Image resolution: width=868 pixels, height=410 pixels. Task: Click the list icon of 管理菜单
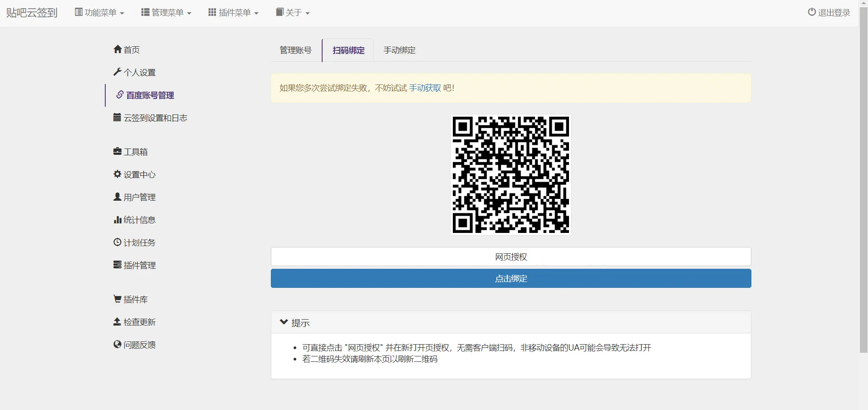145,12
